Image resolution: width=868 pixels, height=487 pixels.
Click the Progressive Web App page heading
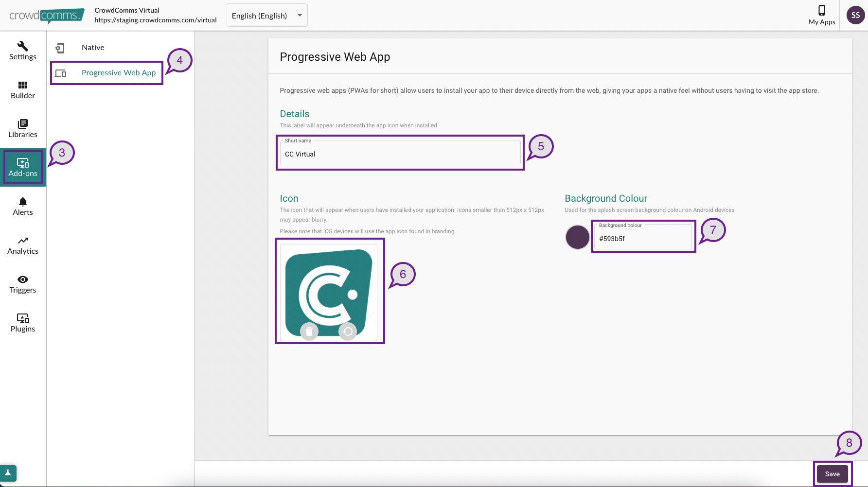click(x=335, y=57)
